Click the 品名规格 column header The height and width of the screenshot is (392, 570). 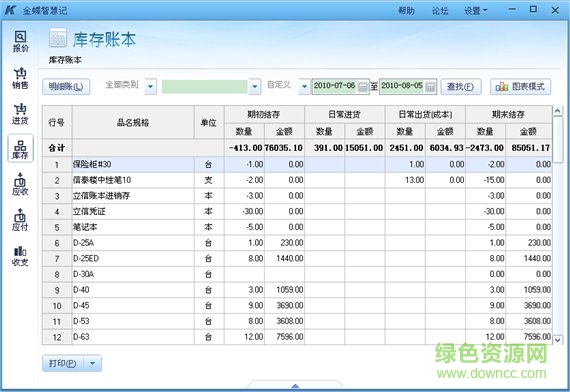pos(133,123)
